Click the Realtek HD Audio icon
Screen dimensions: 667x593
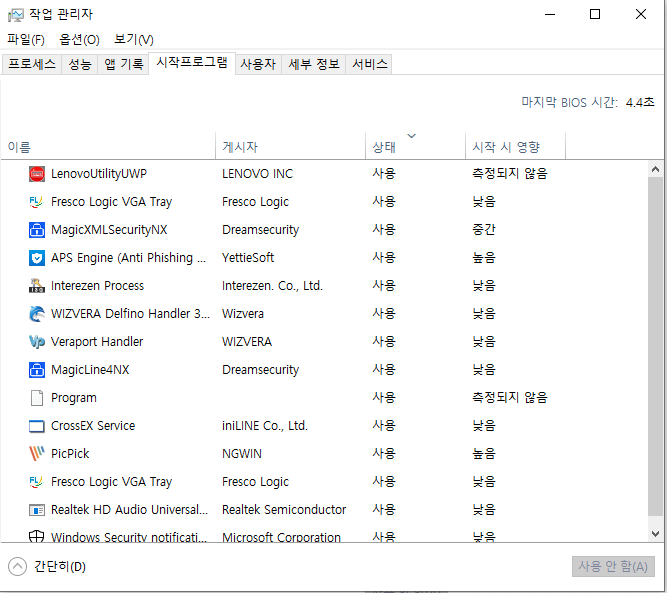point(37,510)
